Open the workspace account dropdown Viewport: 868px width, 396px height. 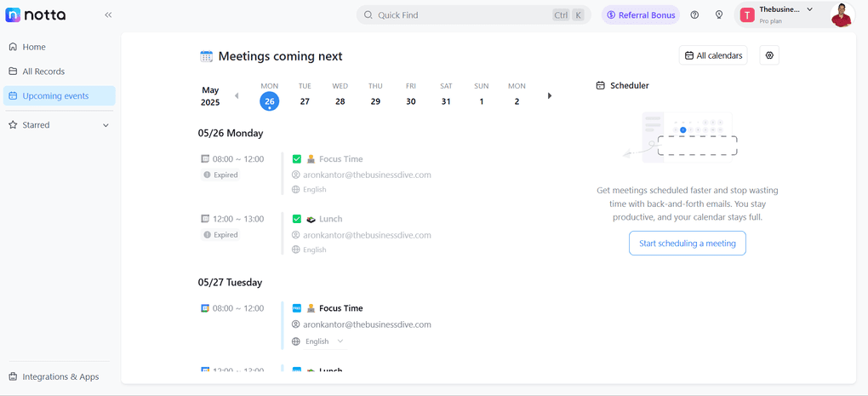pos(809,9)
